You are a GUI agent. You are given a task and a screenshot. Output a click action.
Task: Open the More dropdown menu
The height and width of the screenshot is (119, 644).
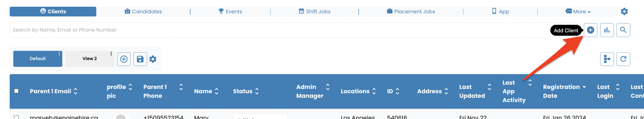click(578, 11)
